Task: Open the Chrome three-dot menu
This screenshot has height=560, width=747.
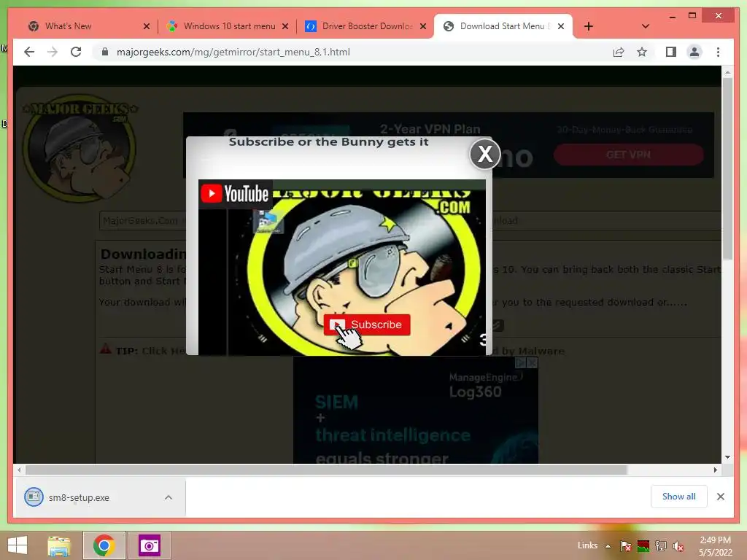Action: pyautogui.click(x=718, y=52)
